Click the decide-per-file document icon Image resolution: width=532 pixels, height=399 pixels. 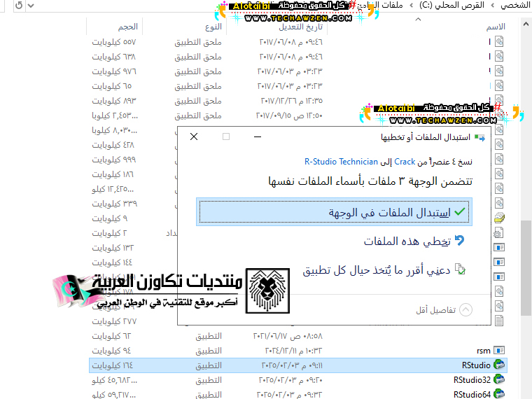point(460,269)
